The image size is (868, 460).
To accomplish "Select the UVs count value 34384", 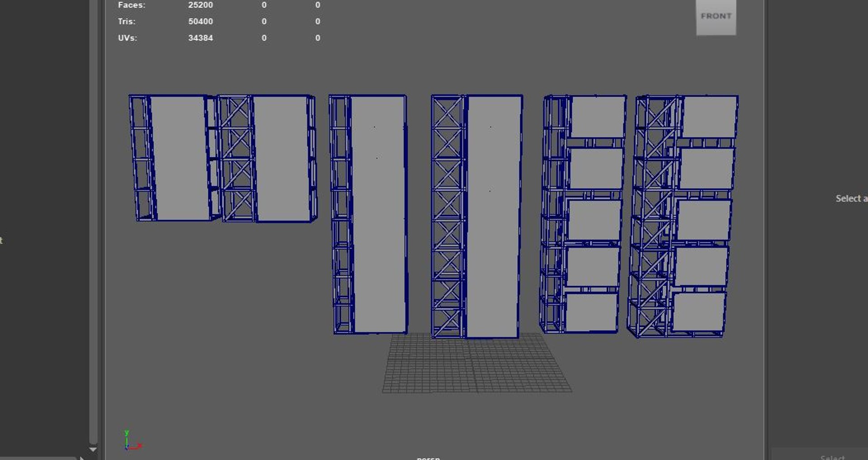I will [x=200, y=38].
